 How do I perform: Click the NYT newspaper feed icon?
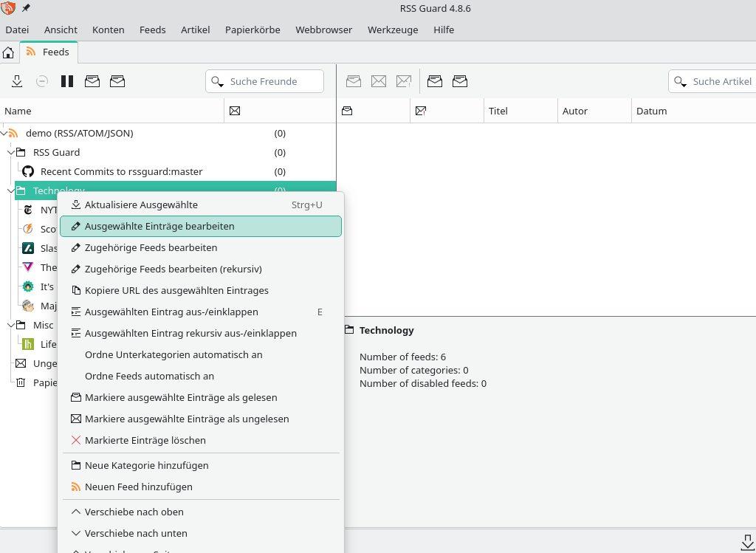[x=28, y=210]
